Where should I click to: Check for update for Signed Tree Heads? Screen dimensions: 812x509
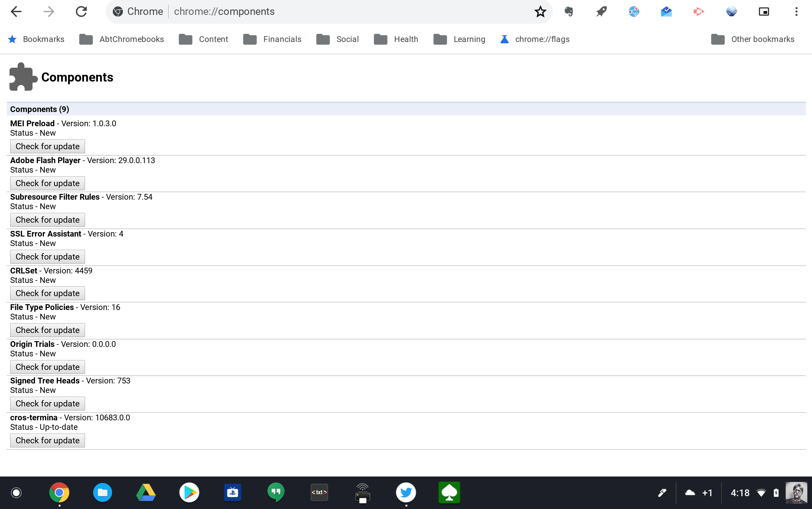pos(47,403)
